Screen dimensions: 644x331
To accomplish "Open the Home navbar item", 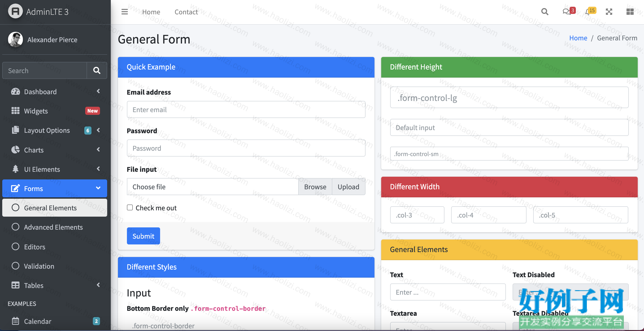I will (x=151, y=12).
